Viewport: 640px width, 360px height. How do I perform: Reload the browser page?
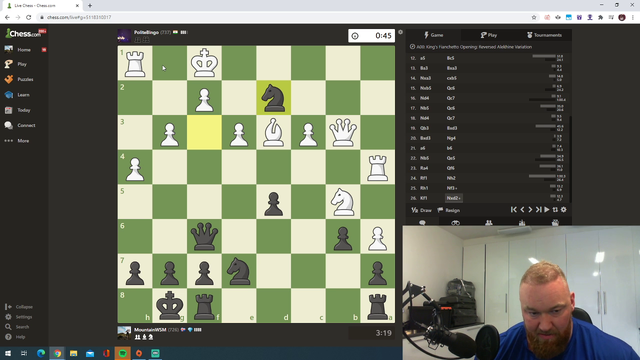29,17
